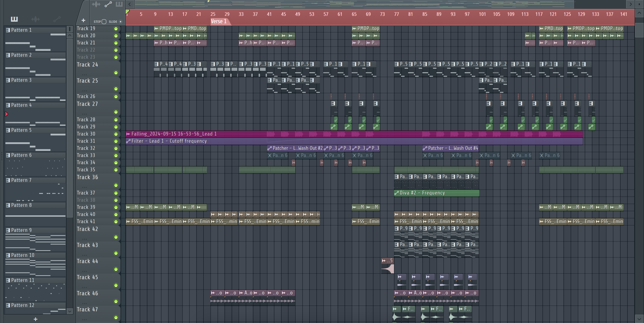Select Pattern 10 in the picker
The image size is (644, 323).
click(36, 255)
